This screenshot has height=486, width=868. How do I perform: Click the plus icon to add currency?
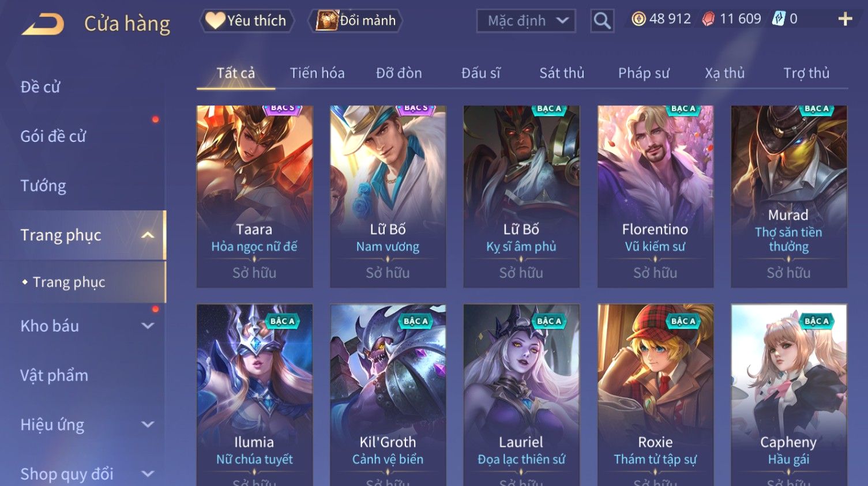coord(845,19)
